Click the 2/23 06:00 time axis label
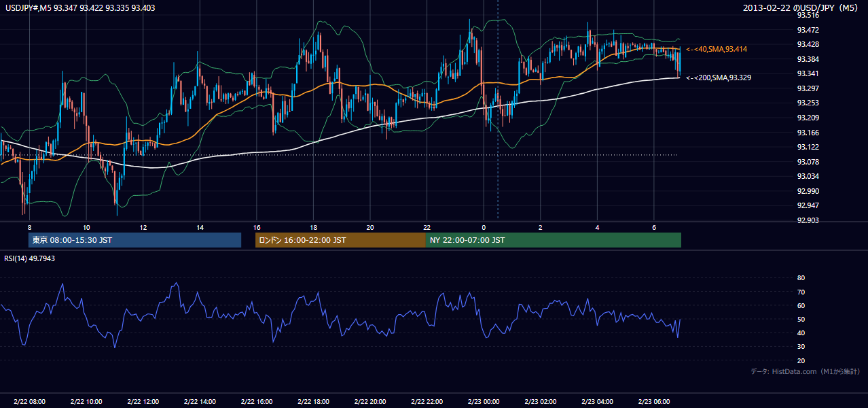The height and width of the screenshot is (408, 868). (x=653, y=401)
